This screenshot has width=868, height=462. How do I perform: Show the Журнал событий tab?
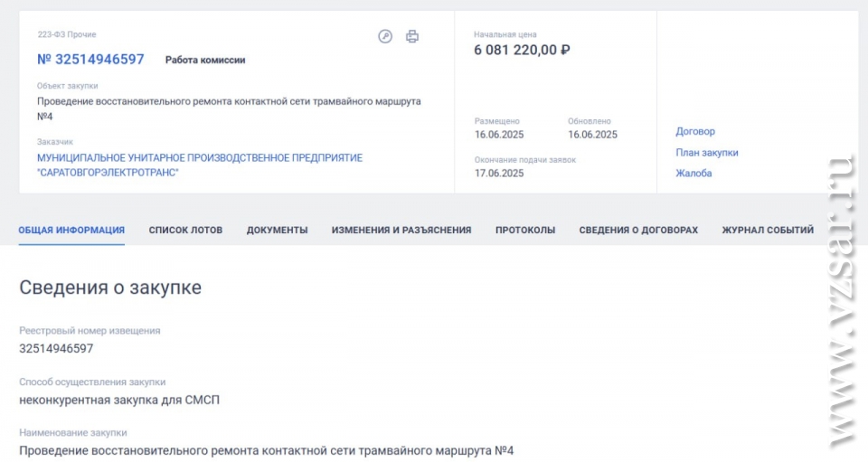(768, 231)
